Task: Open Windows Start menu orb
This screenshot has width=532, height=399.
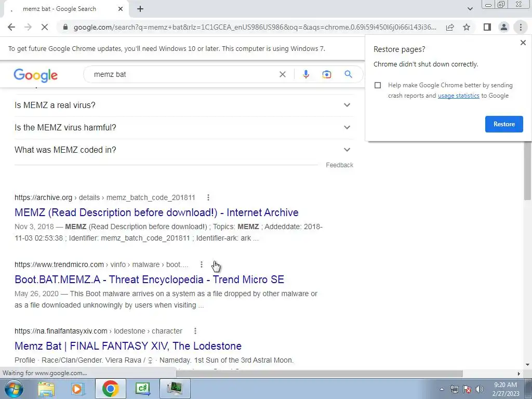Action: 14,389
